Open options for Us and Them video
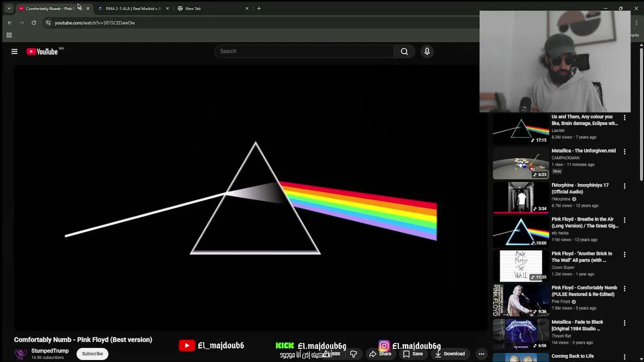Image resolution: width=644 pixels, height=362 pixels. click(624, 118)
